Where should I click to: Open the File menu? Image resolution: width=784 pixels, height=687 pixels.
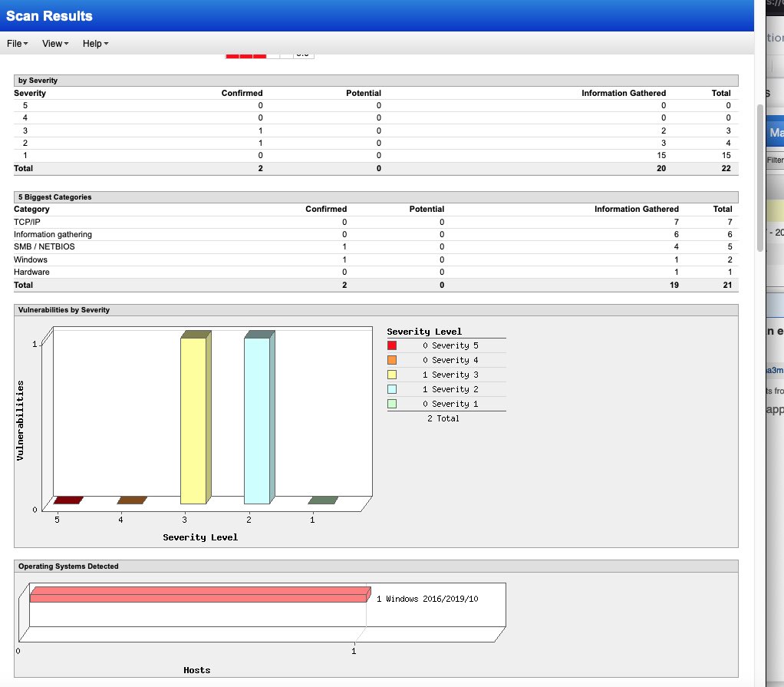pos(17,44)
